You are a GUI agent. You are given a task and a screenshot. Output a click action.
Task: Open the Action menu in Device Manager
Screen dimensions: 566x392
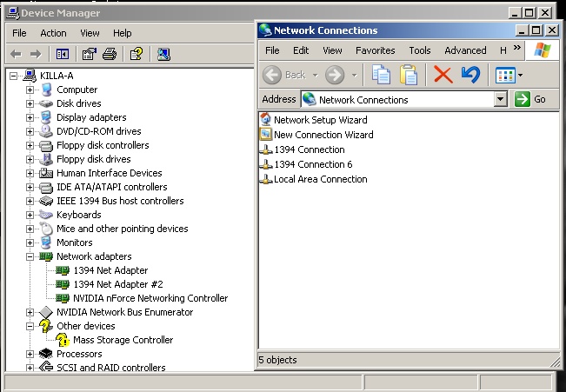53,33
